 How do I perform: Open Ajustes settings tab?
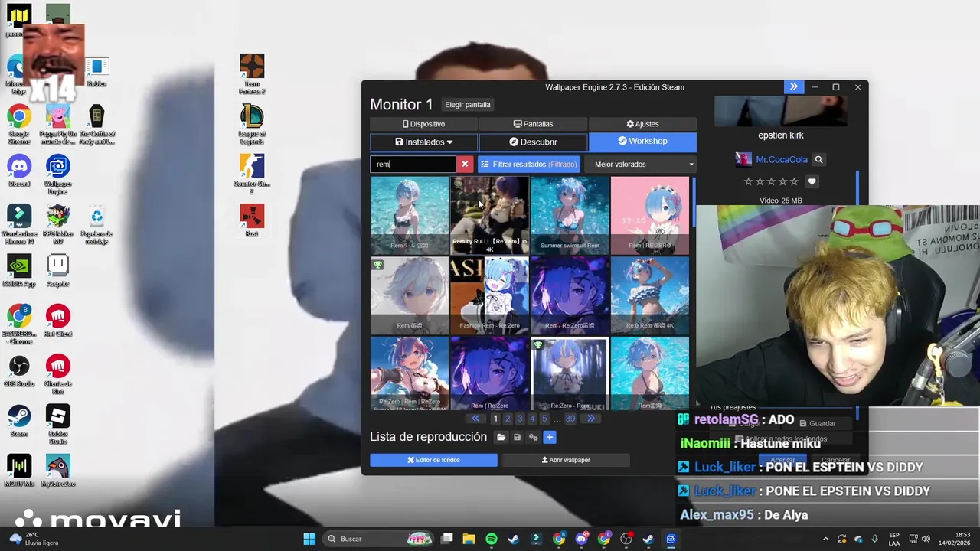[x=642, y=124]
